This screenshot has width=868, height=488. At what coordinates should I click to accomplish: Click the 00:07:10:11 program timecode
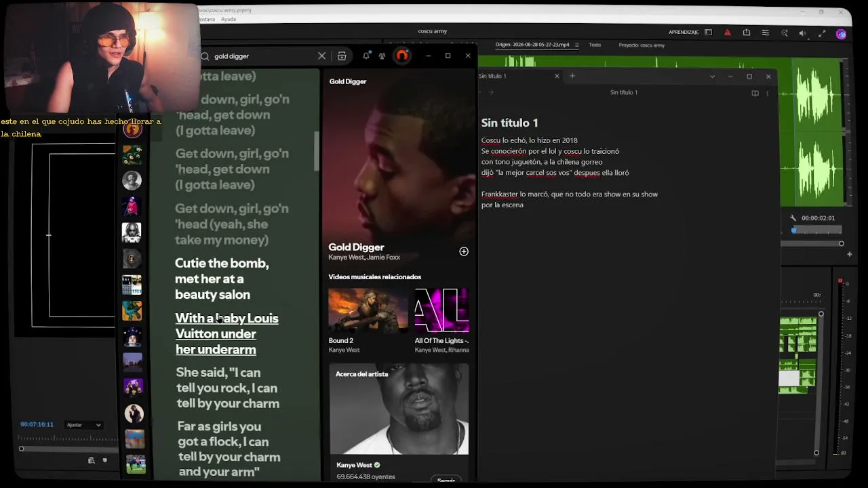pos(37,425)
